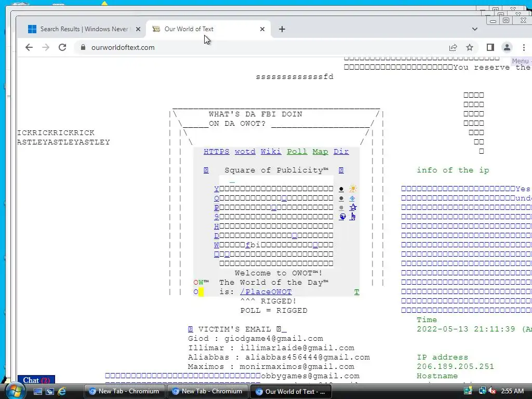Image resolution: width=532 pixels, height=399 pixels.
Task: Open the share page icon in address bar
Action: pos(453,47)
